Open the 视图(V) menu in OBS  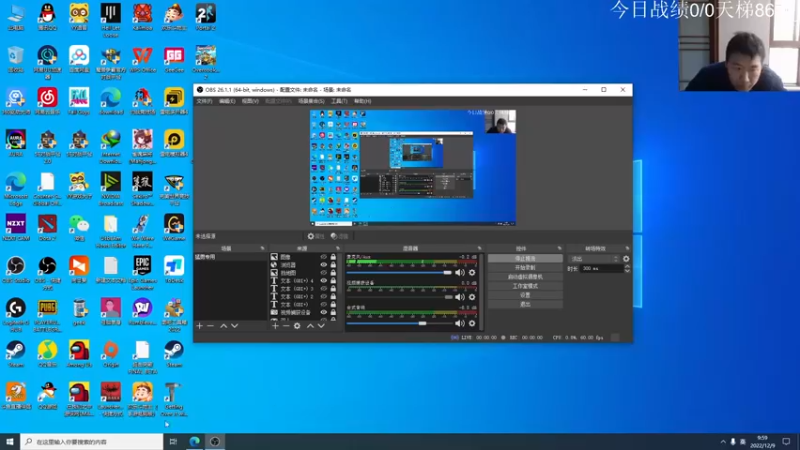click(x=250, y=101)
